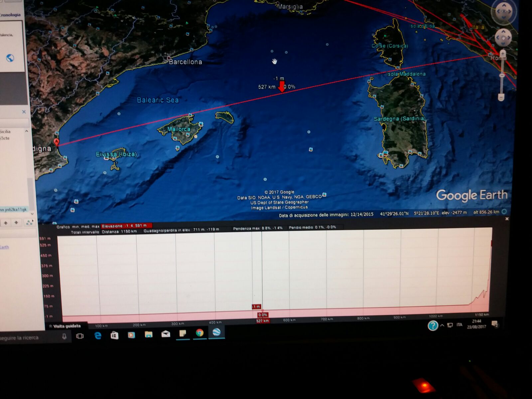The image size is (532, 399).
Task: Click the Barcellona city label on map
Action: 185,62
